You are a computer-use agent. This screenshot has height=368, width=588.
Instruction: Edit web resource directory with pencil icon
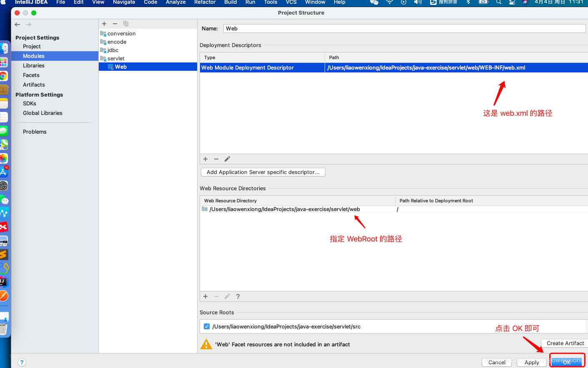pos(227,296)
